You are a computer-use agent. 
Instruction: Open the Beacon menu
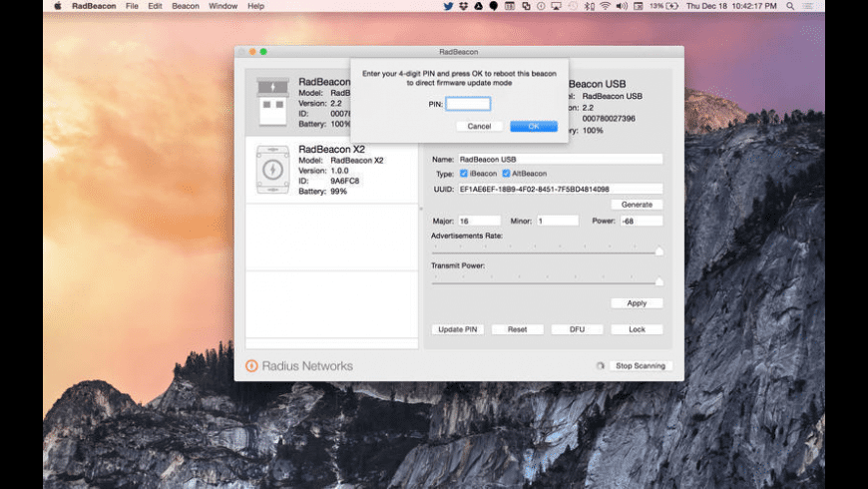[186, 6]
